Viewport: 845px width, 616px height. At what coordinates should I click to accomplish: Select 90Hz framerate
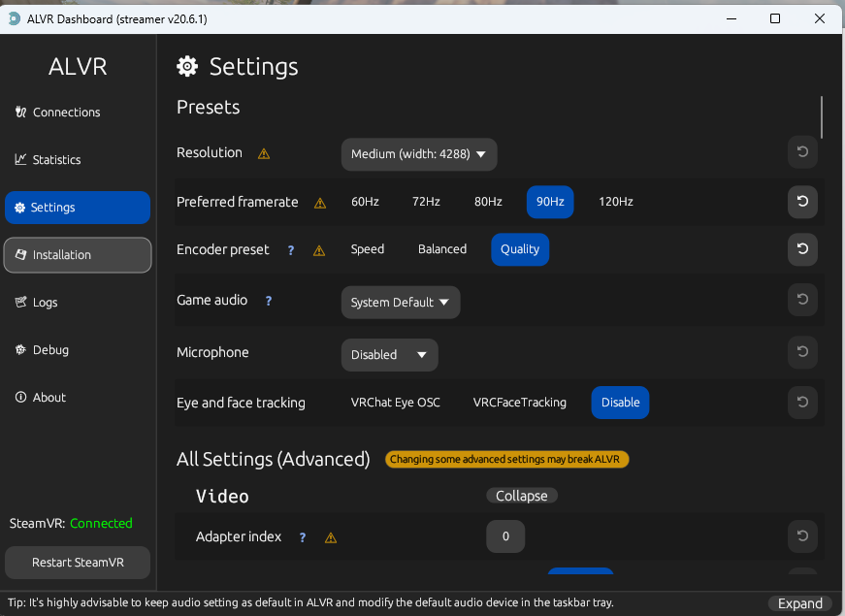coord(550,202)
